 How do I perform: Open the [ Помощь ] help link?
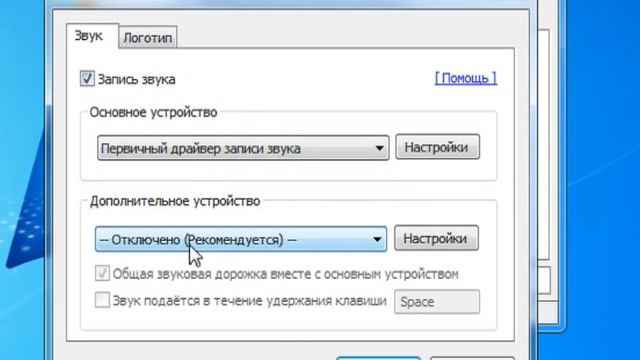[466, 78]
